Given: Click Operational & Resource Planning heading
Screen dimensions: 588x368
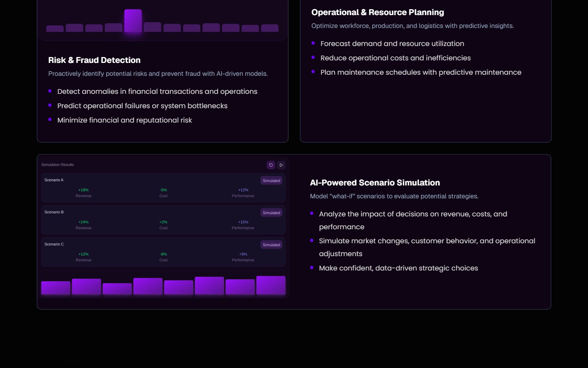Looking at the screenshot, I should [x=378, y=12].
